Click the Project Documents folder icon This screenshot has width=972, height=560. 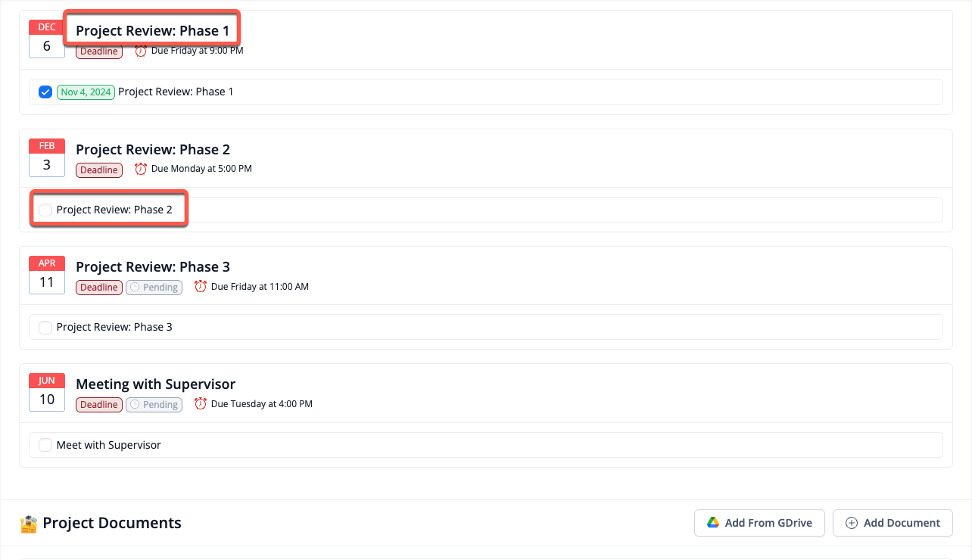pyautogui.click(x=29, y=523)
